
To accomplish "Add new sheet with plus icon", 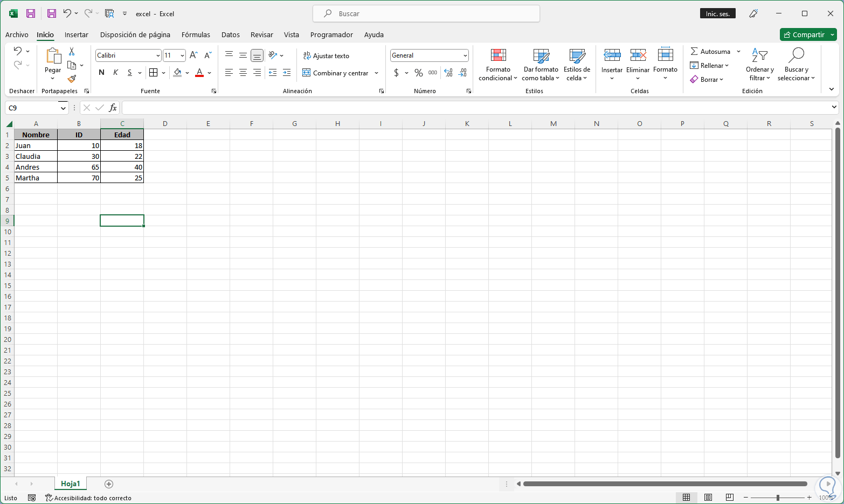I will (109, 484).
